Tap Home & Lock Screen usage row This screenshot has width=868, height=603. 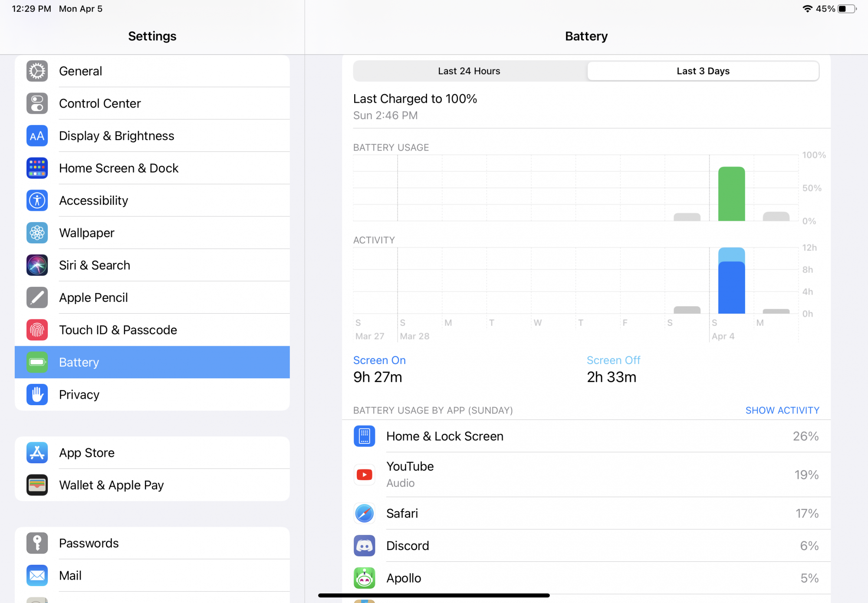[586, 436]
